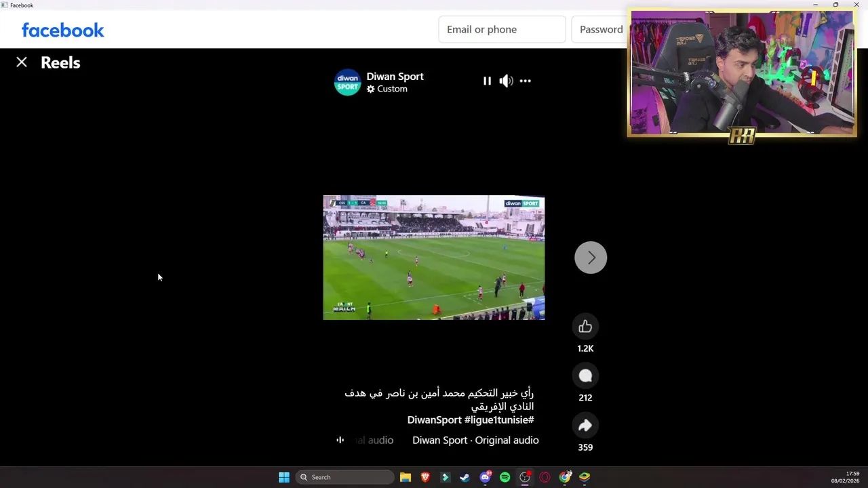Open the Windows Start menu
868x488 pixels.
(x=284, y=477)
